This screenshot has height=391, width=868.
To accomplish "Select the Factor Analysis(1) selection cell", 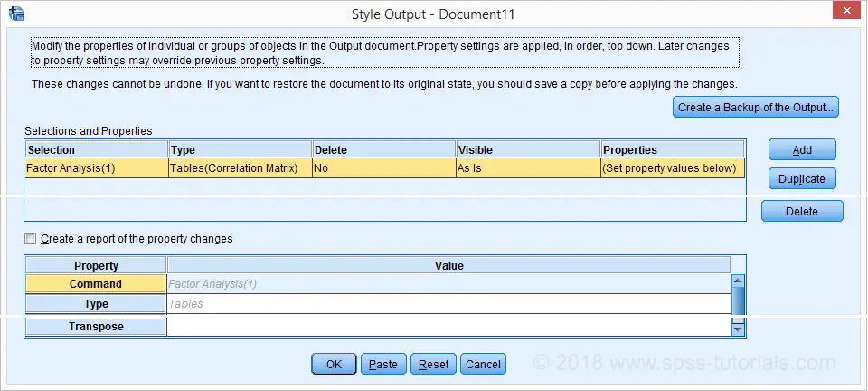I will coord(97,168).
